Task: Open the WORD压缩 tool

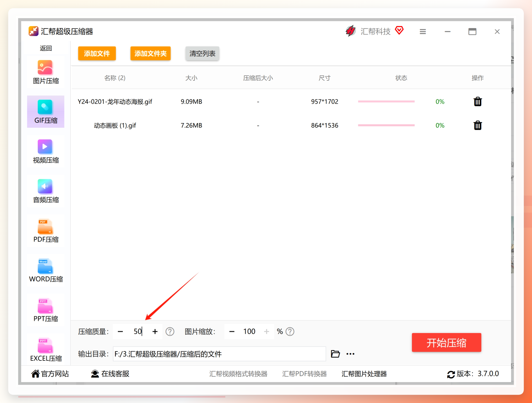Action: (x=46, y=270)
